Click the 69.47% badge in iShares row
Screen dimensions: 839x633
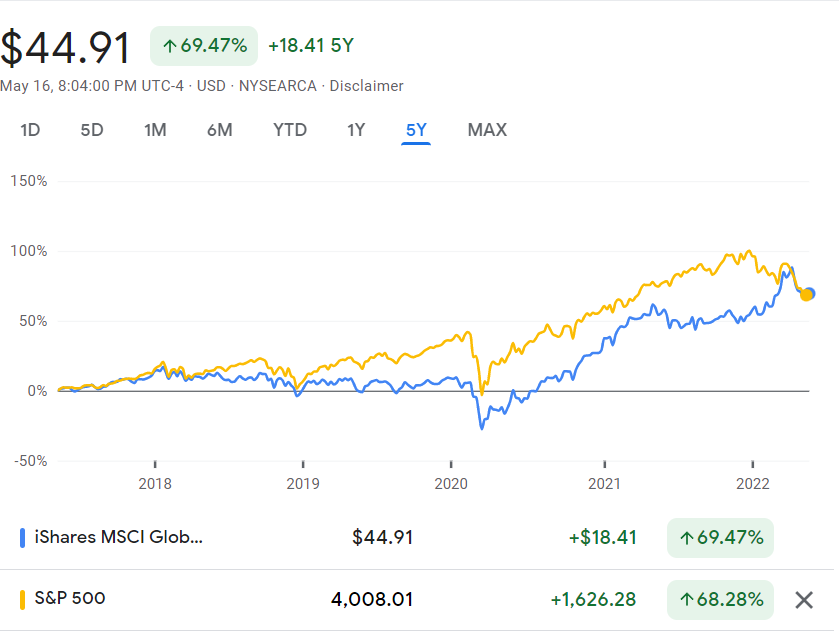click(x=720, y=538)
